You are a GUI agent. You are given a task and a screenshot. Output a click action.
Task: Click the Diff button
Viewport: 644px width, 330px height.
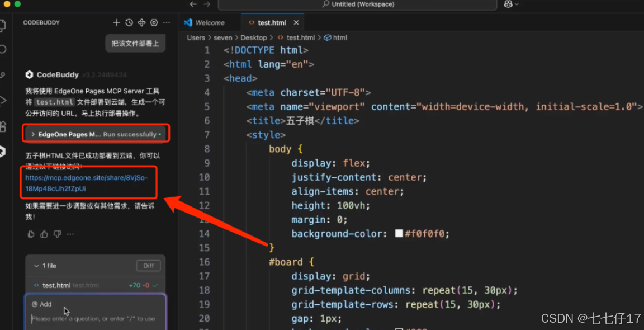(x=148, y=266)
